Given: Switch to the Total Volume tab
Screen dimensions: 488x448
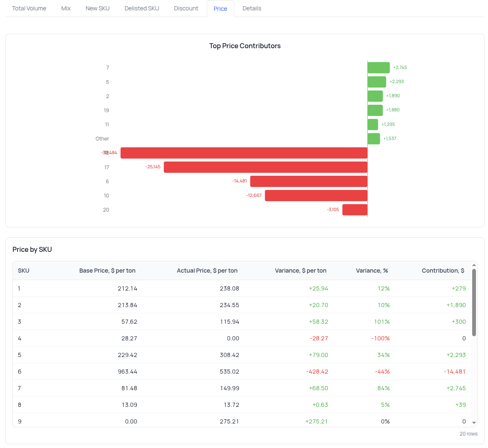Looking at the screenshot, I should point(29,8).
